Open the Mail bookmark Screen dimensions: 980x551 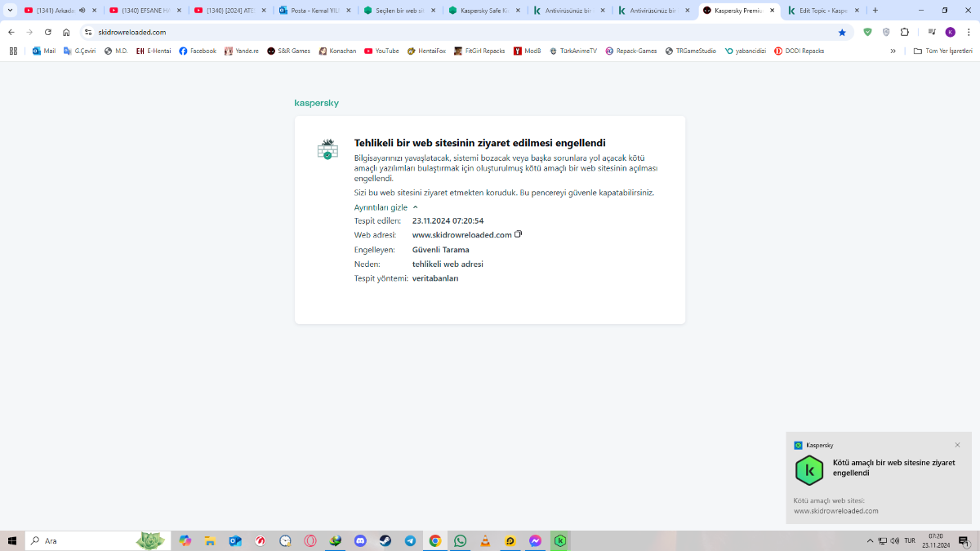click(x=44, y=51)
